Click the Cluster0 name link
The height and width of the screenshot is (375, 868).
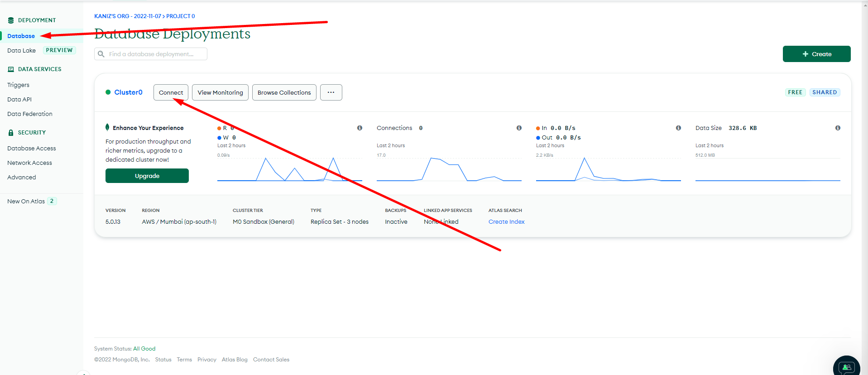(x=128, y=92)
